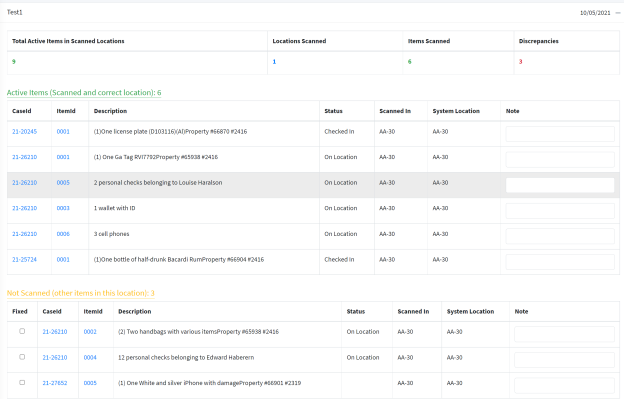
Task: Open item 0002 two handbags
Action: tap(90, 332)
